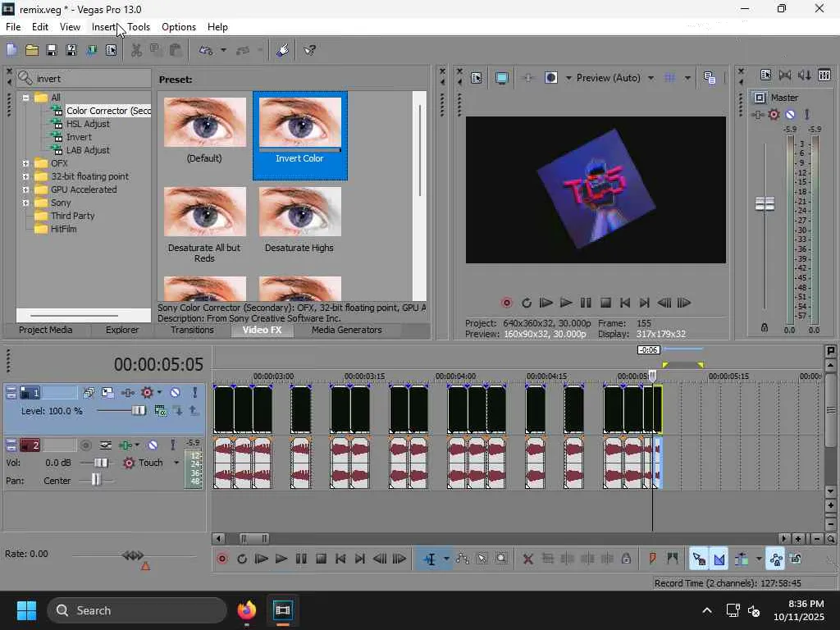Mute audio track 2
The height and width of the screenshot is (630, 840).
click(153, 445)
